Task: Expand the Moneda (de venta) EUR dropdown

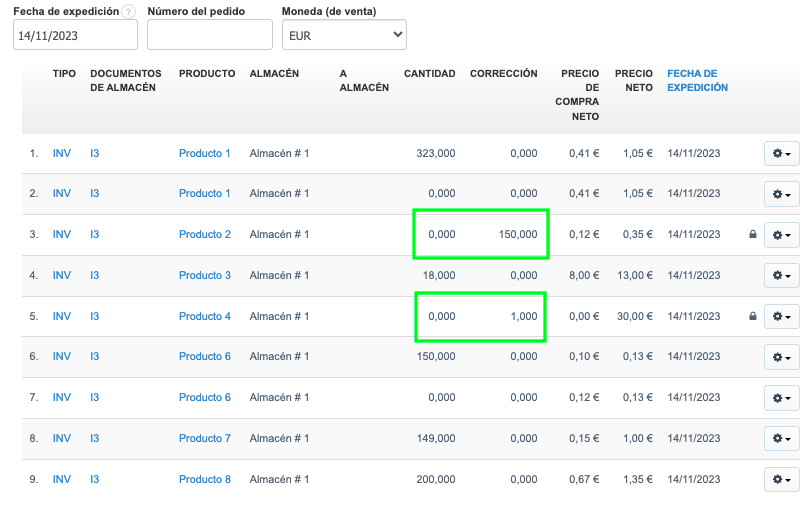Action: tap(343, 35)
